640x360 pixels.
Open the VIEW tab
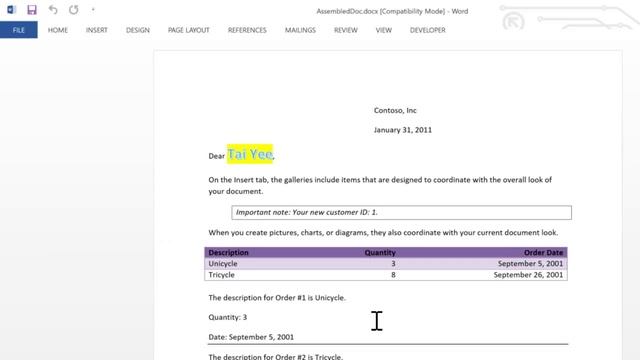point(384,30)
